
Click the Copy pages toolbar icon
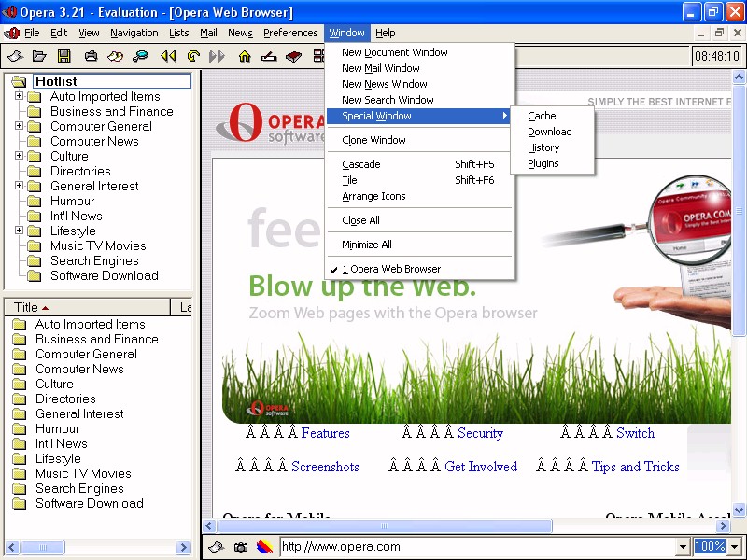115,57
